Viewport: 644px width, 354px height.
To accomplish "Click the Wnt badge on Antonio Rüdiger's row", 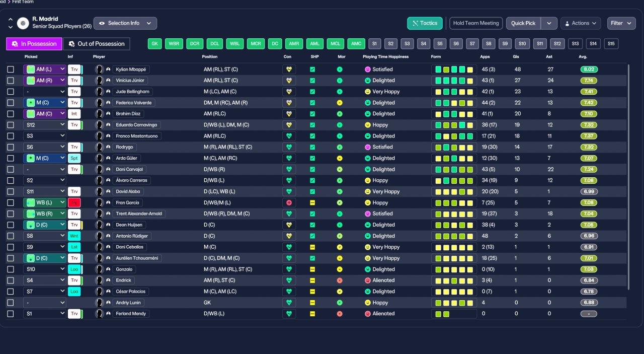I will click(x=74, y=236).
